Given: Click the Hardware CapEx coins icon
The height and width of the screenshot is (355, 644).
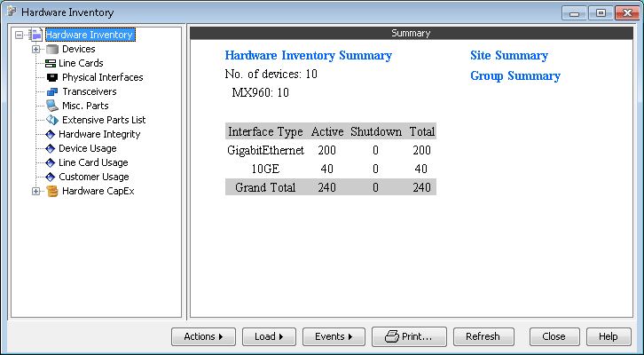Looking at the screenshot, I should 51,191.
